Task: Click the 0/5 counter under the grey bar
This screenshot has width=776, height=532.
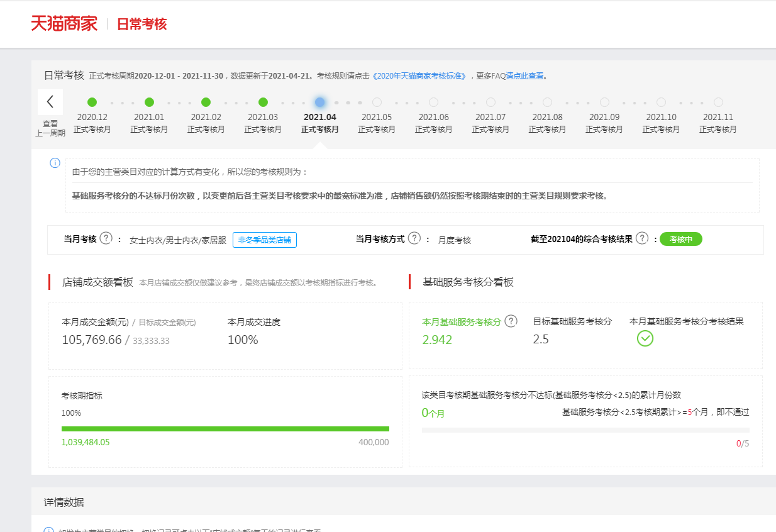Action: [743, 443]
